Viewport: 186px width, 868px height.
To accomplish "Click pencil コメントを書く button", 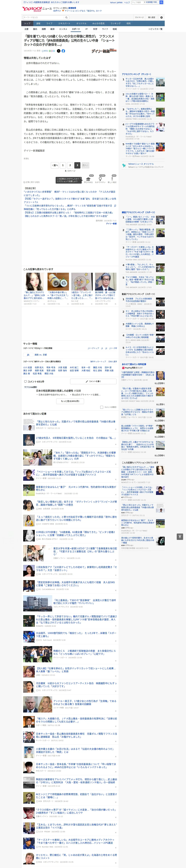I will (x=93, y=381).
